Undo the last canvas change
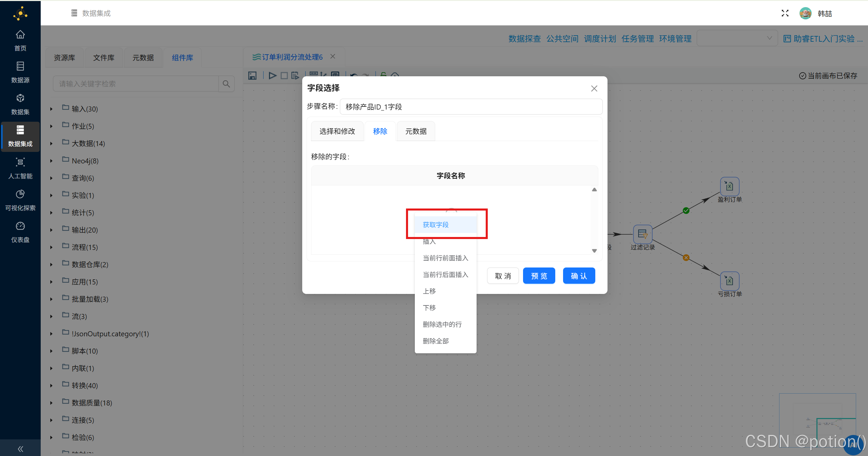This screenshot has width=868, height=456. pyautogui.click(x=353, y=75)
